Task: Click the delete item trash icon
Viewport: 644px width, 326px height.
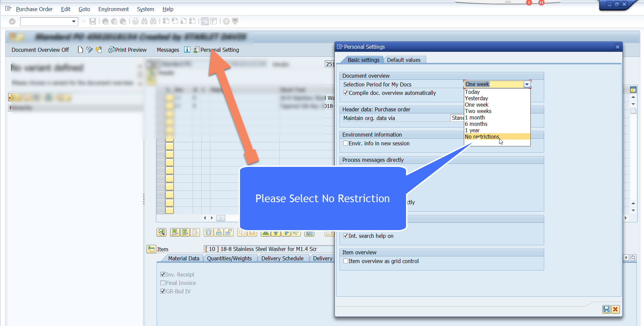Action: tap(208, 232)
